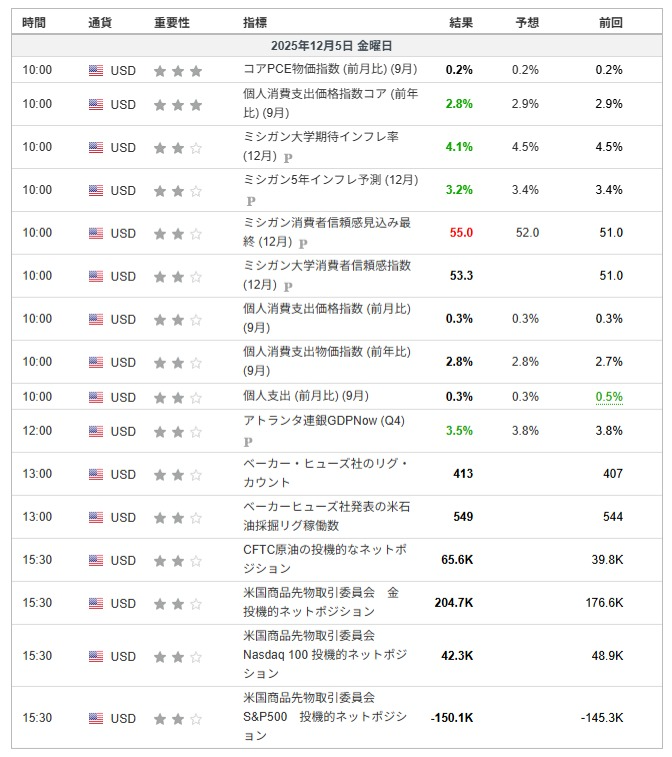Click the US flag in the CFTC原油 row
672x757 pixels.
point(96,560)
